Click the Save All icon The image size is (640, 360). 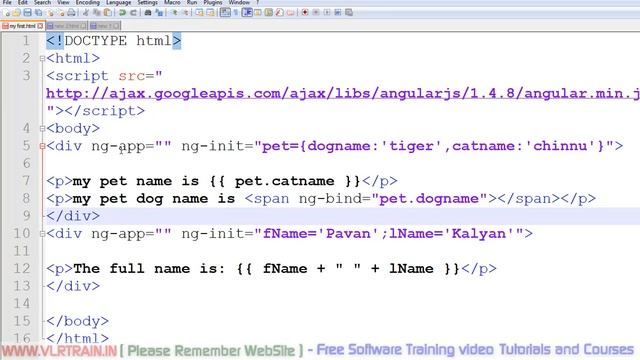coord(38,13)
